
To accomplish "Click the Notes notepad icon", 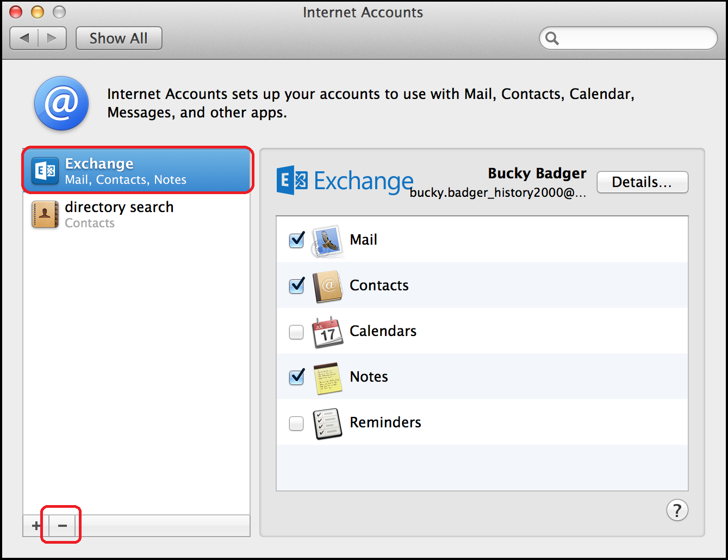I will pyautogui.click(x=328, y=378).
